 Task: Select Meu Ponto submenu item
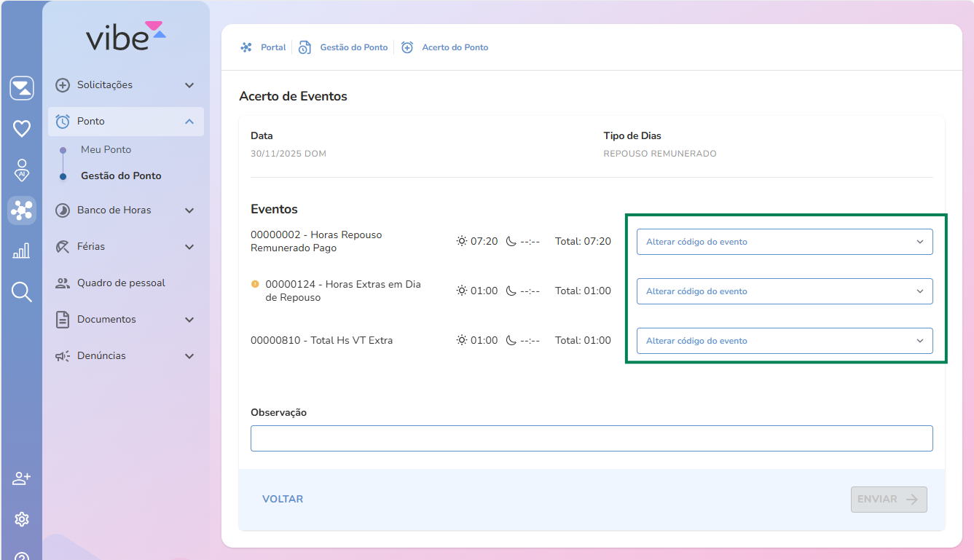[x=106, y=149]
